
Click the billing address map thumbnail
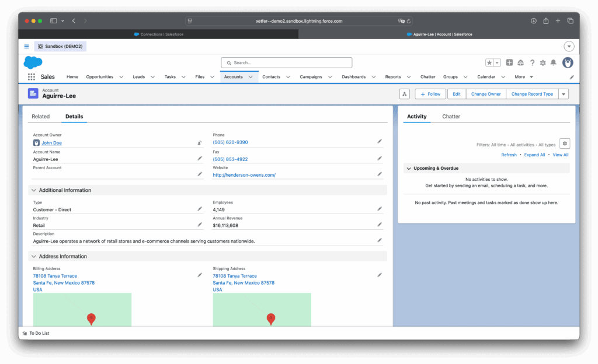82,309
